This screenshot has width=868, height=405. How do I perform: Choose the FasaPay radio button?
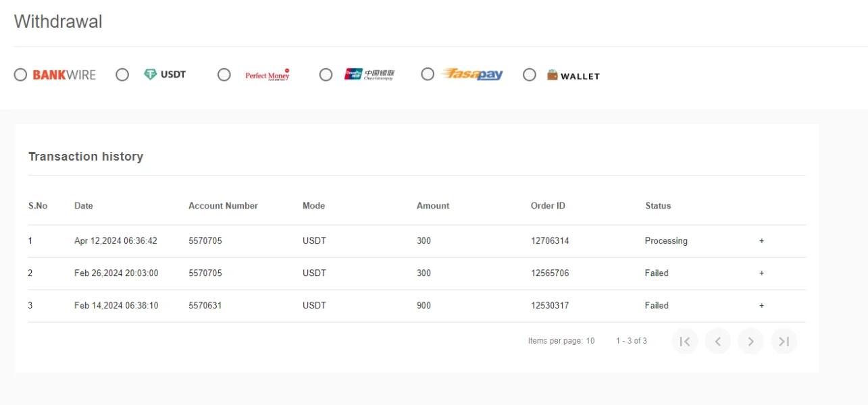(428, 74)
